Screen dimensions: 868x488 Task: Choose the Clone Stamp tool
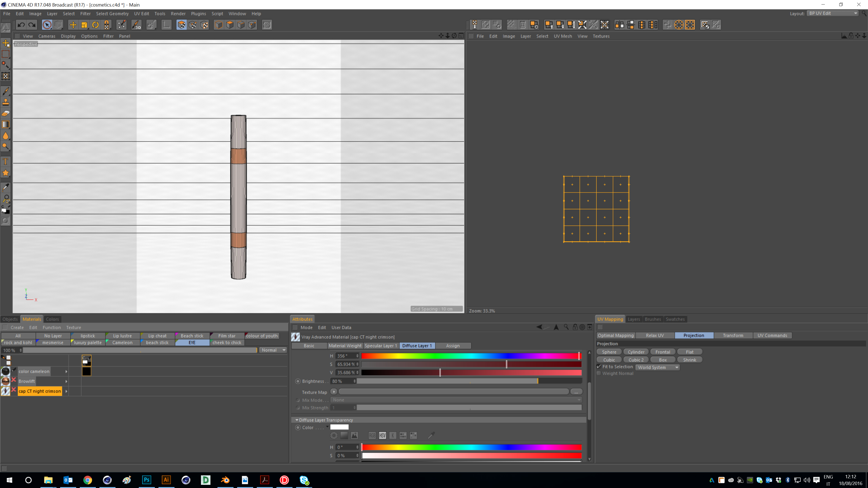(6, 102)
